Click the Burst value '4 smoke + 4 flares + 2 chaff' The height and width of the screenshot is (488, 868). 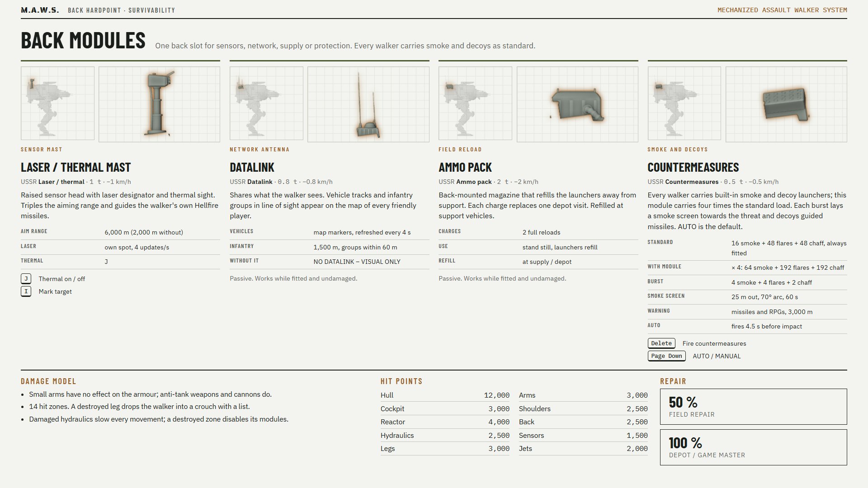[x=771, y=282]
